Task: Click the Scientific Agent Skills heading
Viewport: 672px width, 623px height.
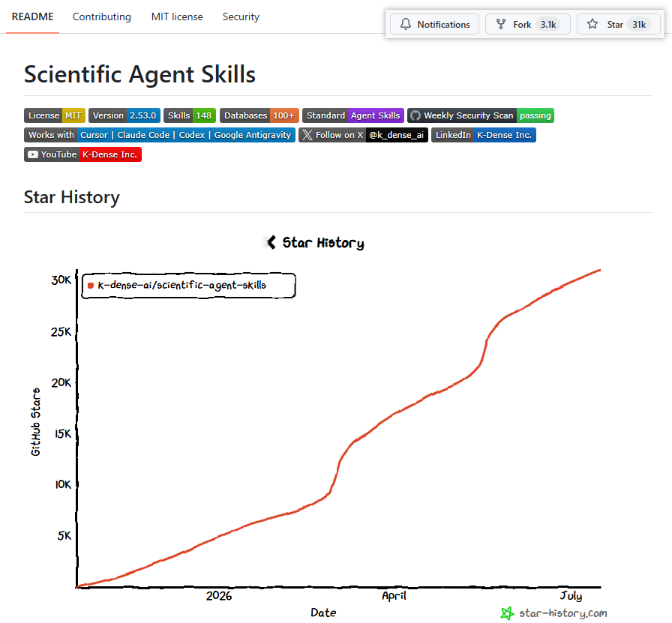Action: point(139,74)
